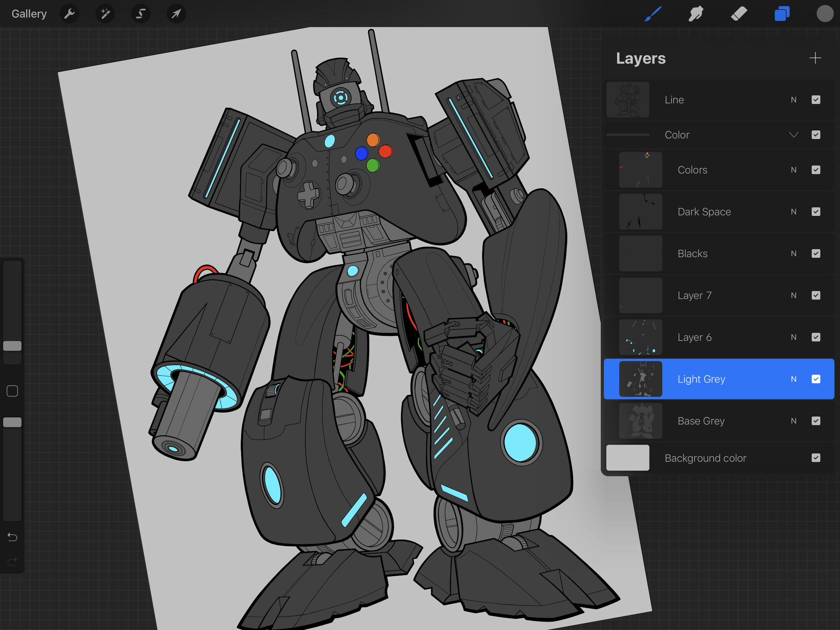Tap the Base Grey layer thumbnail
This screenshot has width=840, height=630.
pos(641,421)
